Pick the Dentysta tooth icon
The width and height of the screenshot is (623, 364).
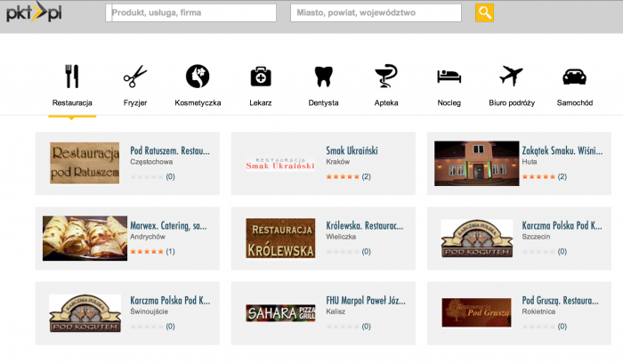[323, 76]
